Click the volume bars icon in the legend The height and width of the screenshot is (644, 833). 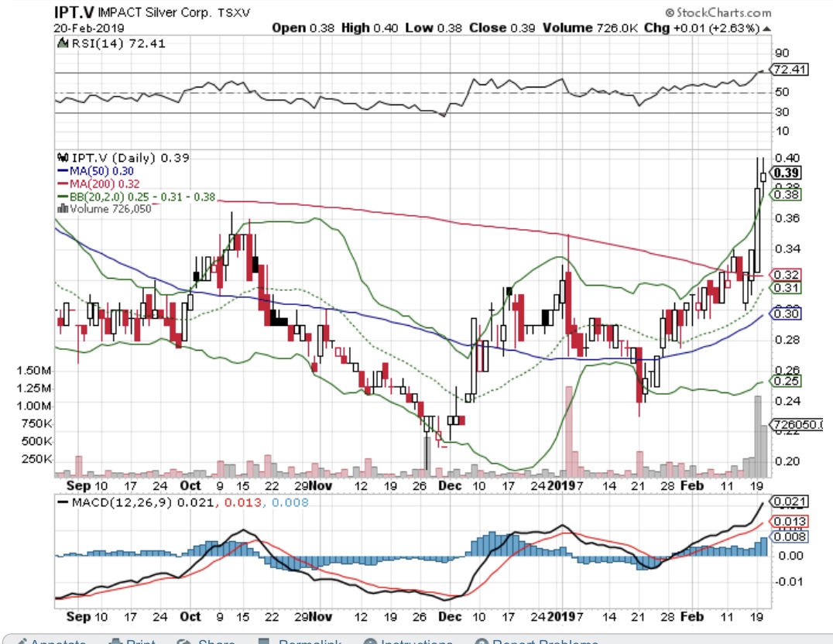[62, 208]
